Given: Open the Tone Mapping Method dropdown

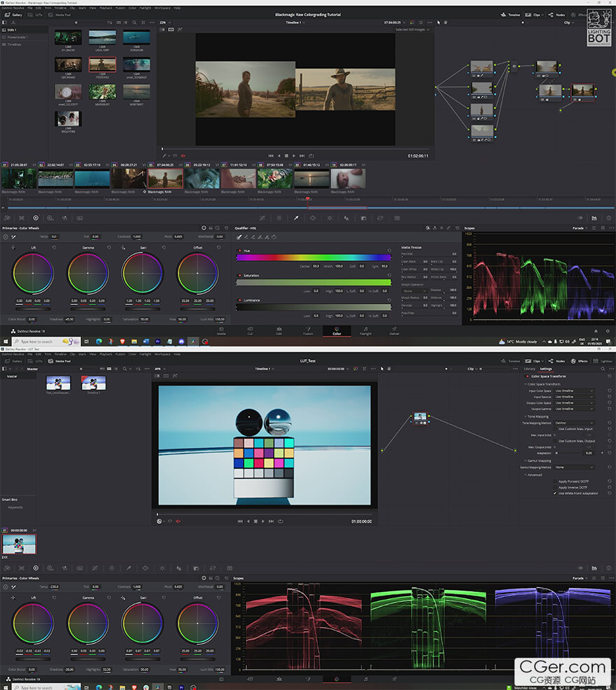Looking at the screenshot, I should (574, 423).
